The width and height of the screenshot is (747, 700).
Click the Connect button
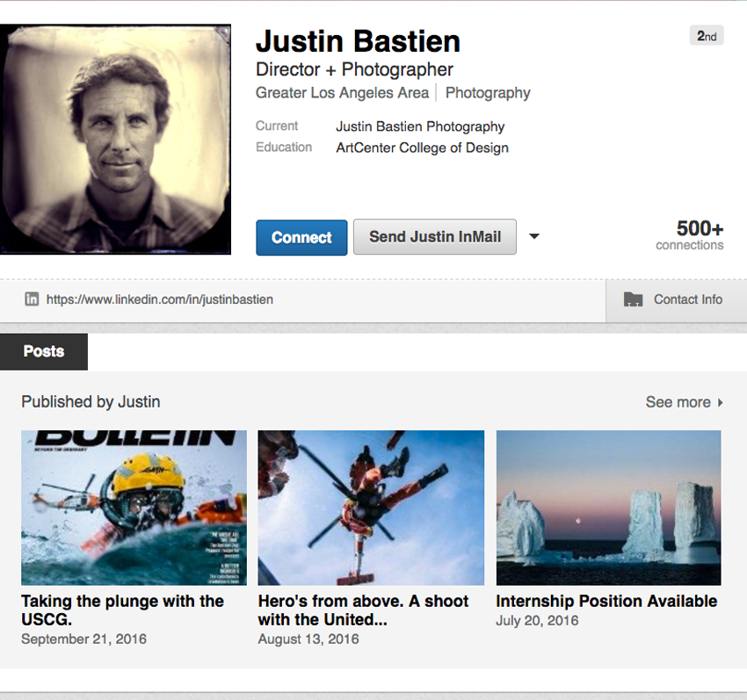pos(301,237)
